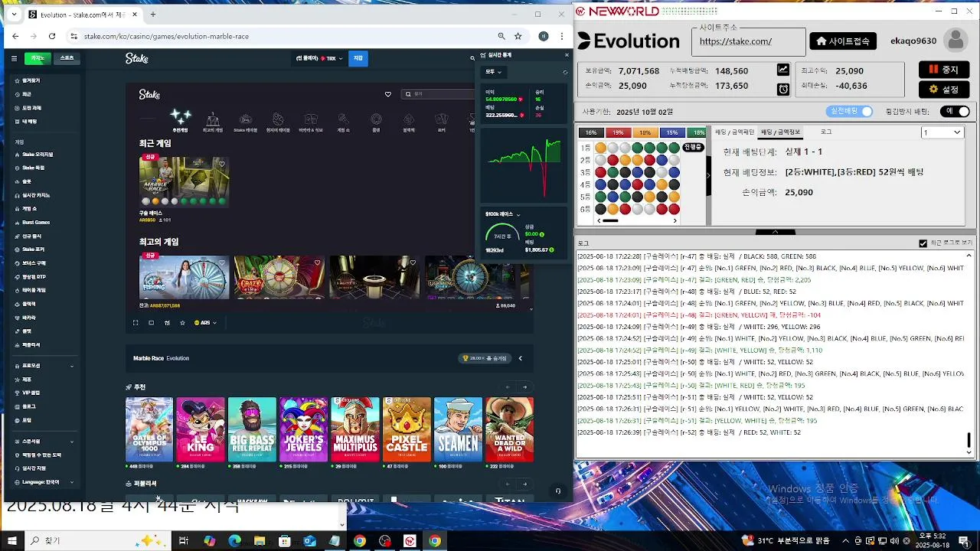Refresh the live statistics panel

coord(565,72)
